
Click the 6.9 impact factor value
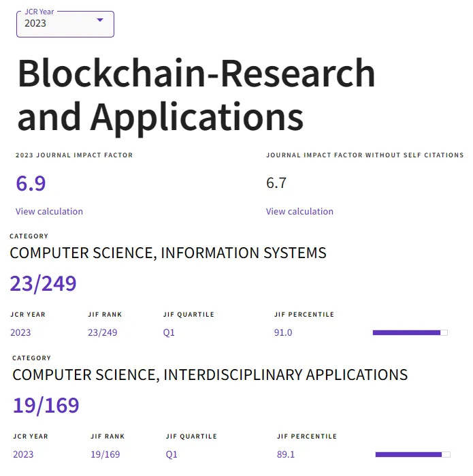point(31,183)
